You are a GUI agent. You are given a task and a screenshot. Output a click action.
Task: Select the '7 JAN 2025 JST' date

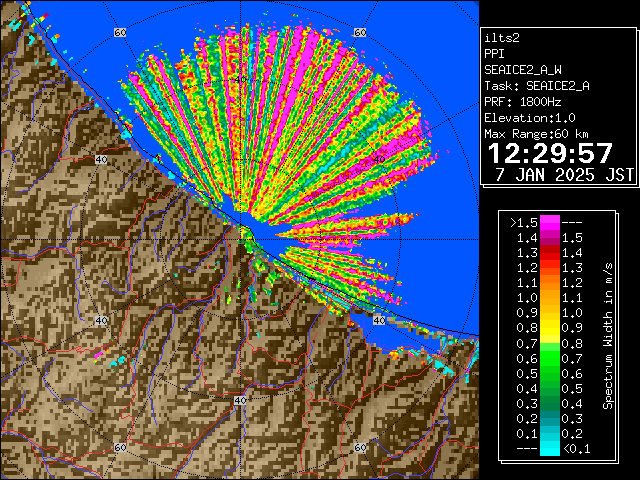(564, 175)
